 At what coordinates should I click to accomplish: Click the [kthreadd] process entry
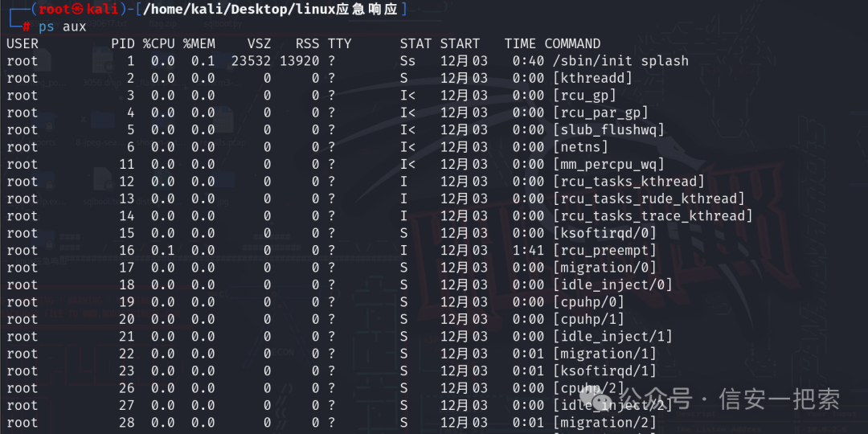click(x=592, y=78)
